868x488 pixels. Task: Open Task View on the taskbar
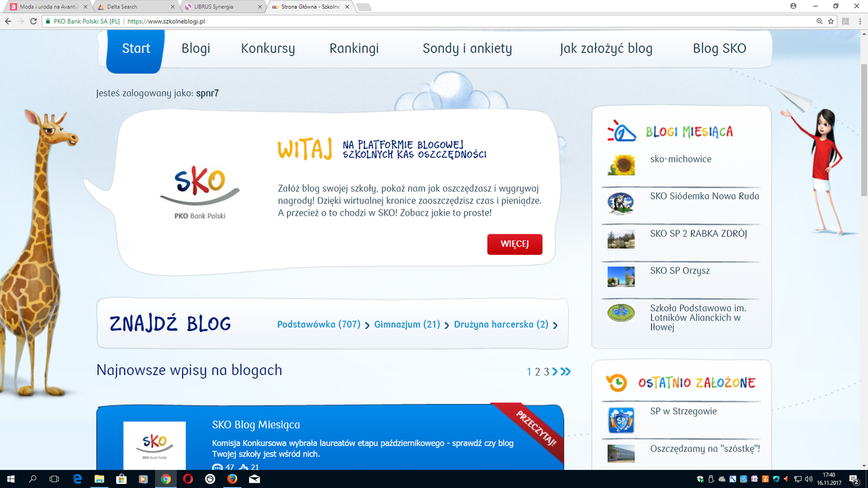click(55, 479)
